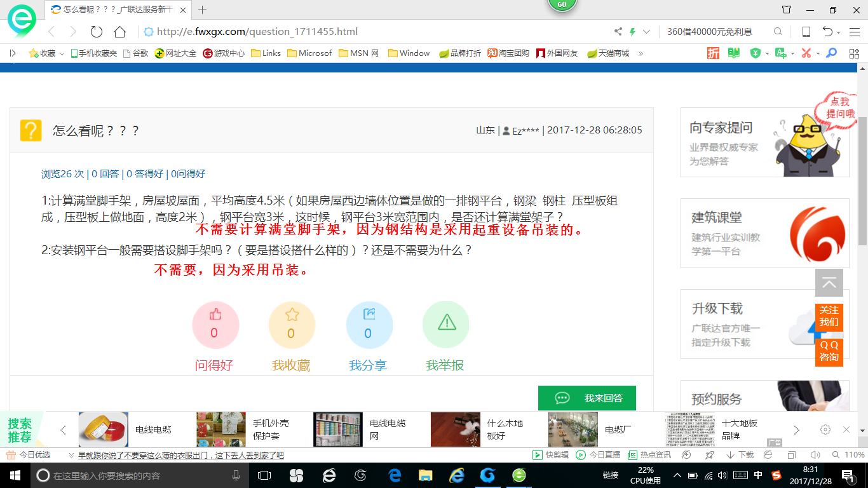Open the extensions grid icon
868x488 pixels.
click(x=853, y=53)
